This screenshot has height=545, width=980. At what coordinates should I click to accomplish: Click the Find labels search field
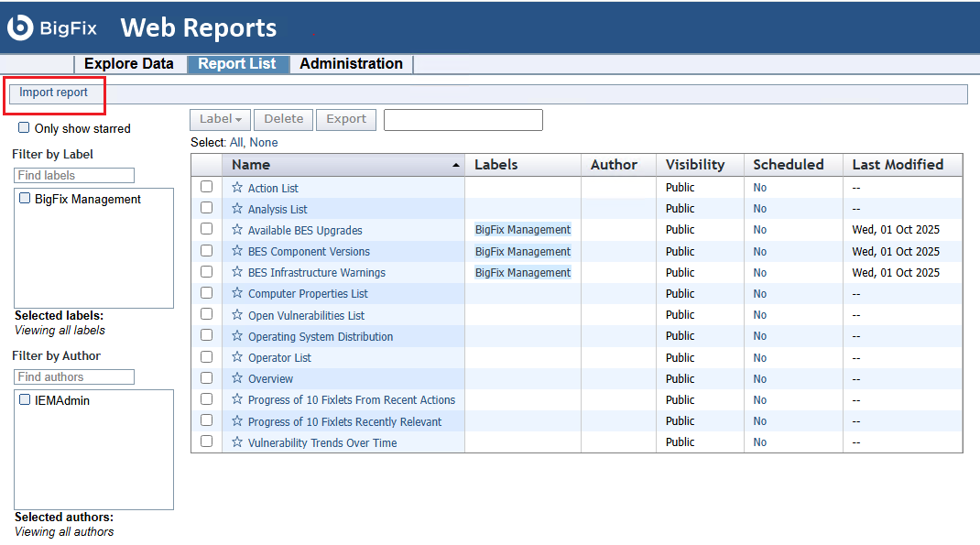[x=74, y=175]
